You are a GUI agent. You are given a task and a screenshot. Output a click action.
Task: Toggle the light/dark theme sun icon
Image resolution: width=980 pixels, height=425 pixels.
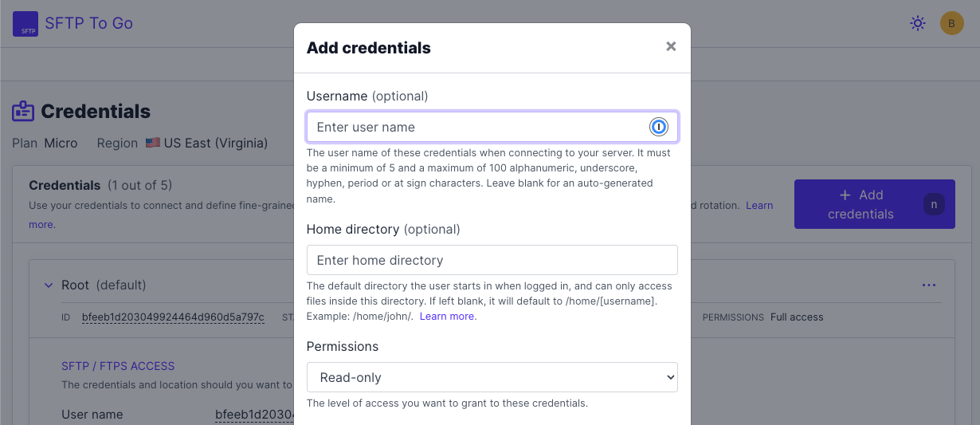pos(918,24)
